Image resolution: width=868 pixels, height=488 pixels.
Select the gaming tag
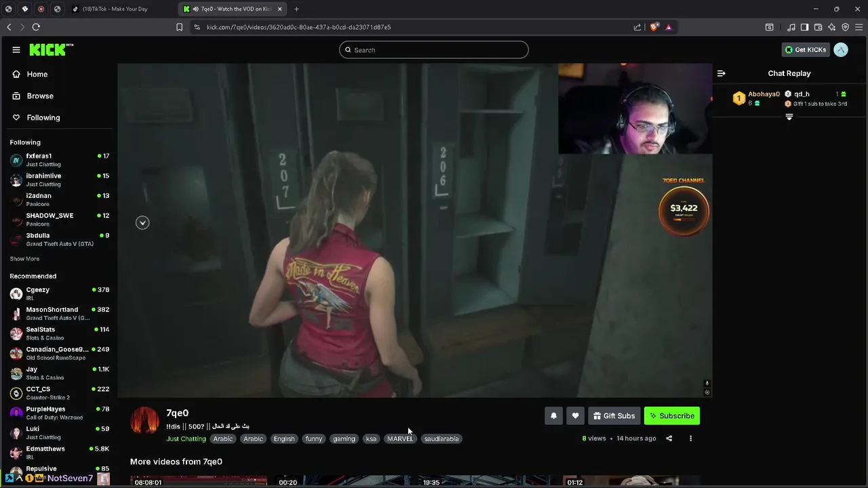344,439
